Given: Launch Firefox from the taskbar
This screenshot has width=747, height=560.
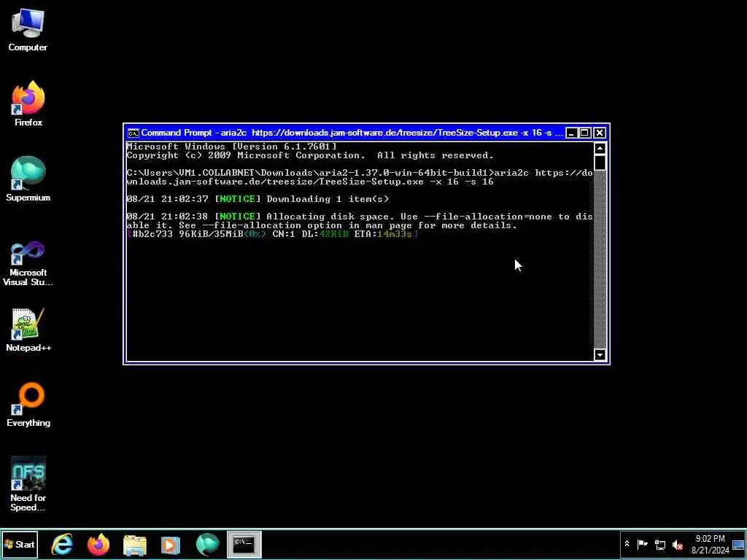Looking at the screenshot, I should tap(98, 545).
